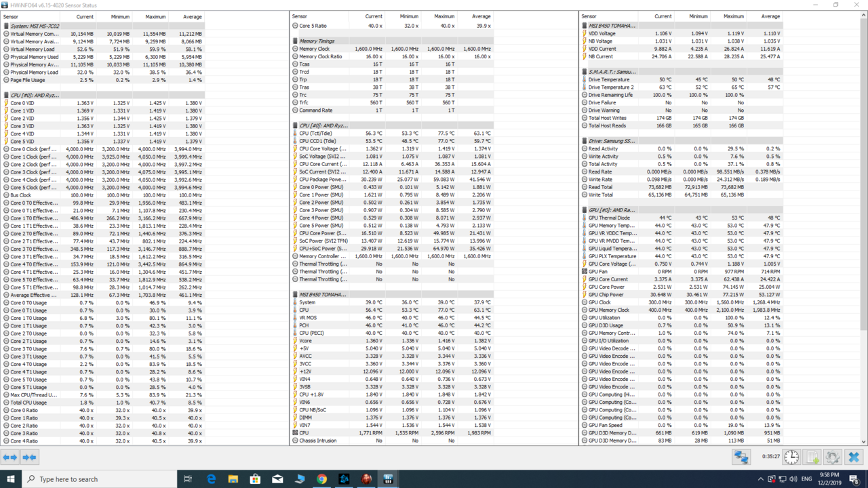This screenshot has height=488, width=868.
Task: Select the CPU (Tctl/Tdie) temperature row
Action: [391, 134]
